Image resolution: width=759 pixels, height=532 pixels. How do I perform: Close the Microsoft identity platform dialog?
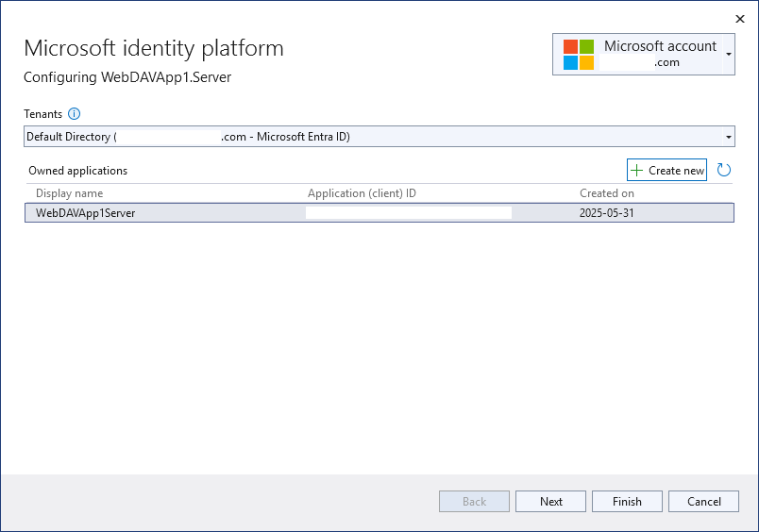(739, 19)
